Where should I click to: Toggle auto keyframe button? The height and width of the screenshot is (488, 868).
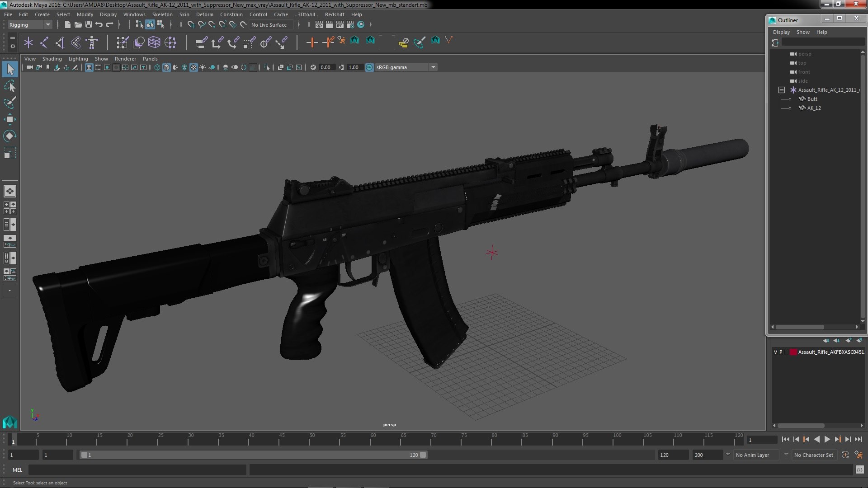click(x=845, y=455)
